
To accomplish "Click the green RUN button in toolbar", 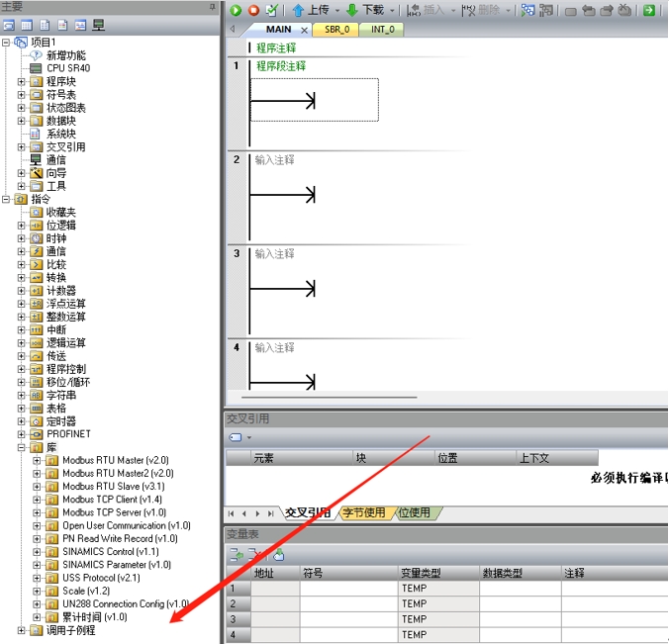I will point(236,10).
